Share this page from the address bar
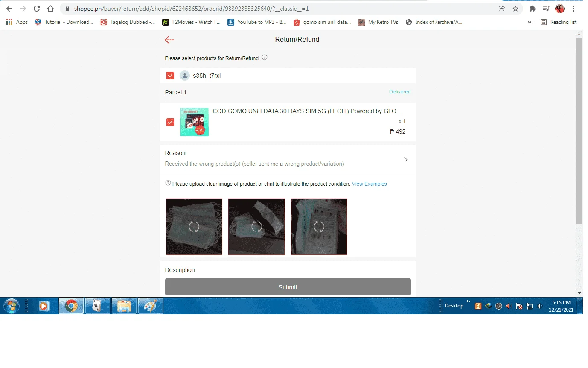 coord(502,9)
